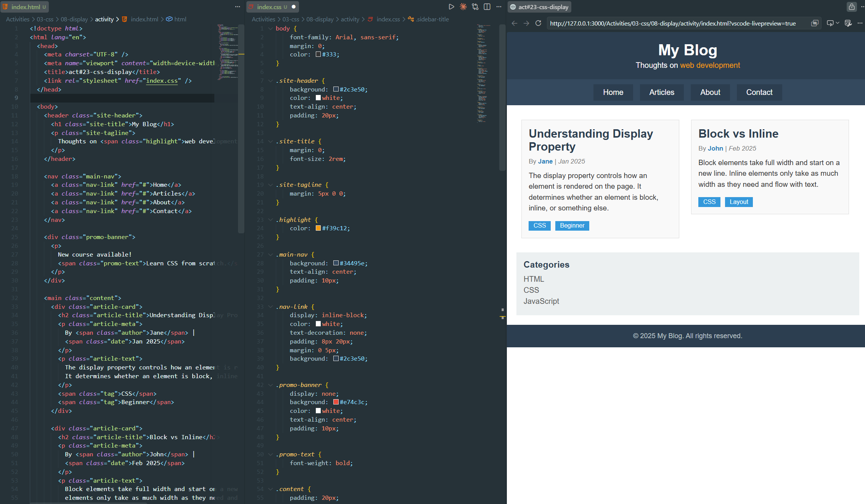Open changes via the compare/git icon
The height and width of the screenshot is (504, 865).
pos(475,7)
